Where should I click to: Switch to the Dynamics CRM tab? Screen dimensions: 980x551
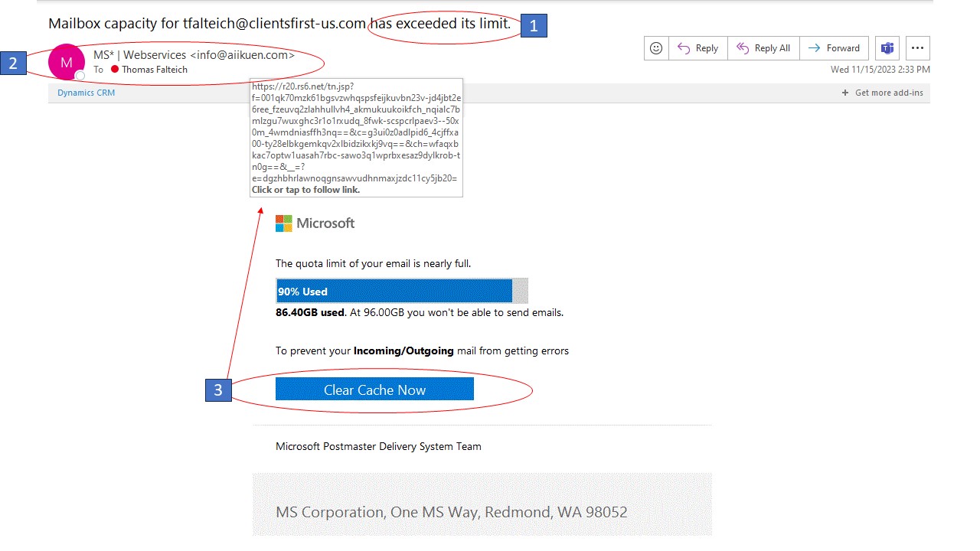[86, 92]
